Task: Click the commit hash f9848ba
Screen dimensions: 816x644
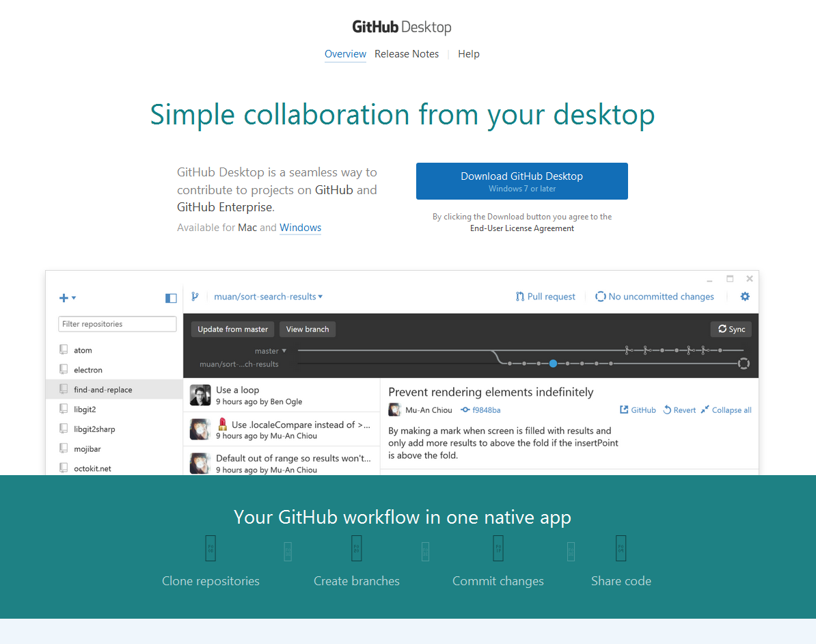Action: (x=486, y=410)
